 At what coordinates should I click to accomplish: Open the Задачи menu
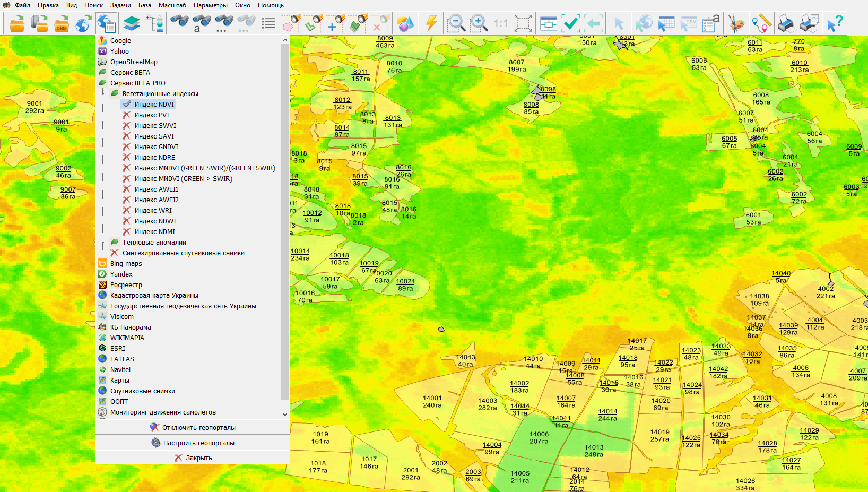point(120,5)
